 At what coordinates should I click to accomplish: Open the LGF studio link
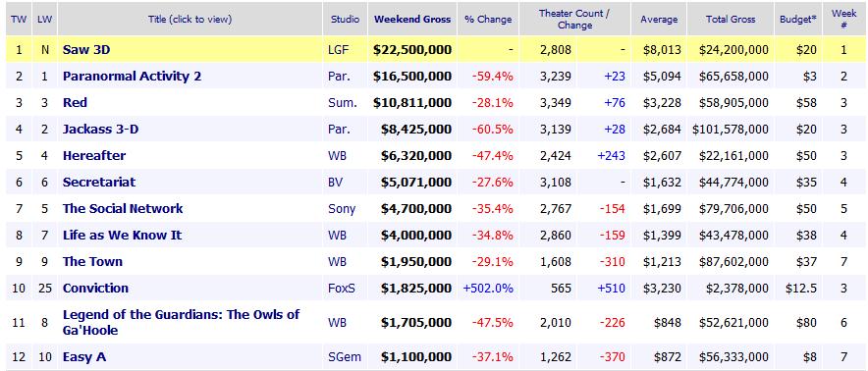tap(337, 50)
